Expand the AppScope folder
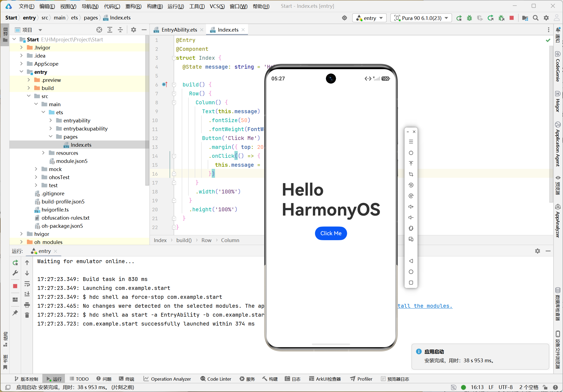The width and height of the screenshot is (563, 392). [x=21, y=64]
